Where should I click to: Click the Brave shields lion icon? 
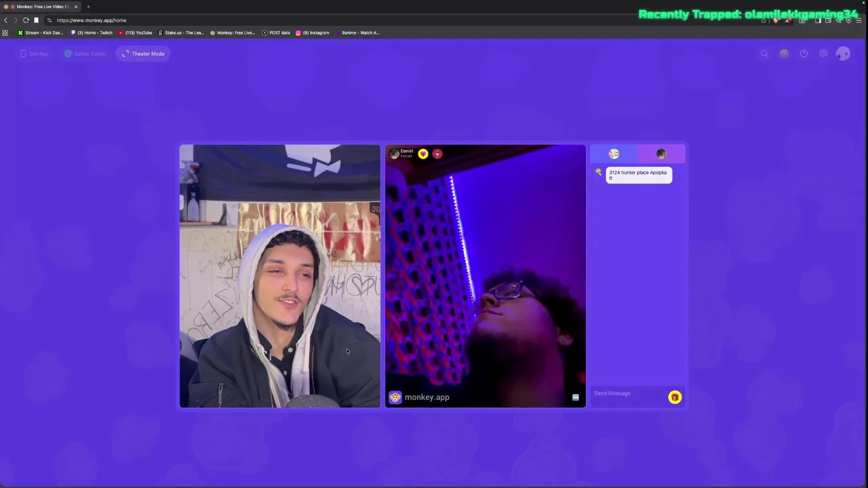[776, 20]
